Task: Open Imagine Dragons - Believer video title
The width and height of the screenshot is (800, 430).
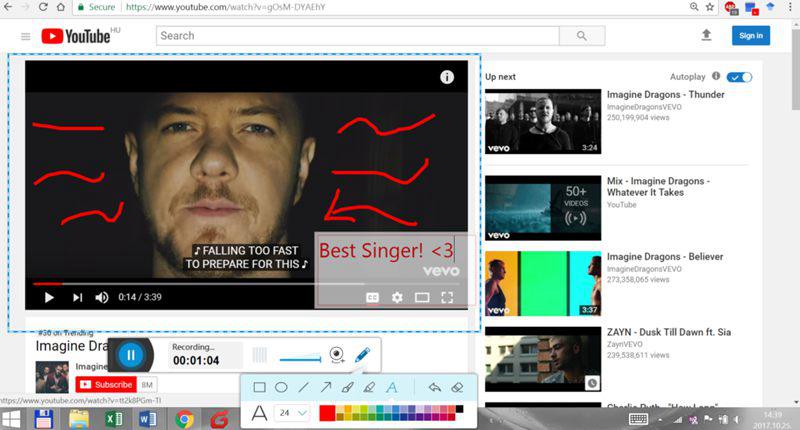Action: tap(665, 256)
